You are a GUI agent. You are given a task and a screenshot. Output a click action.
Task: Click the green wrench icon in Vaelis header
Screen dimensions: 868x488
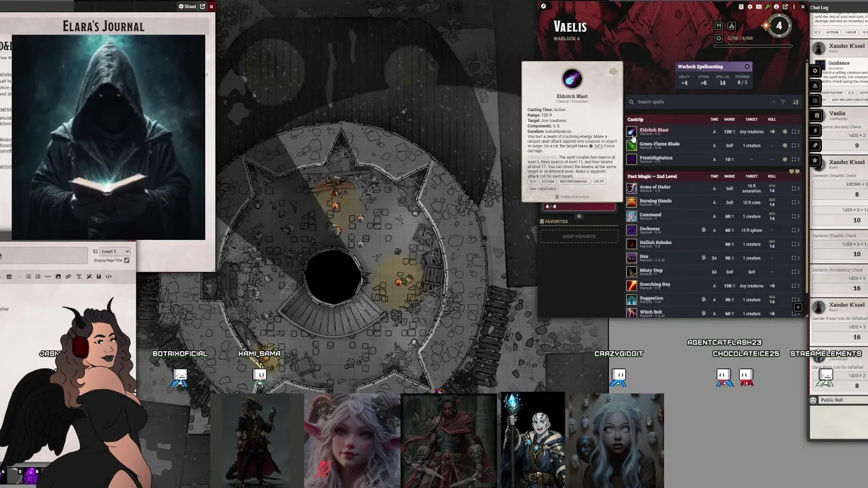pyautogui.click(x=768, y=7)
